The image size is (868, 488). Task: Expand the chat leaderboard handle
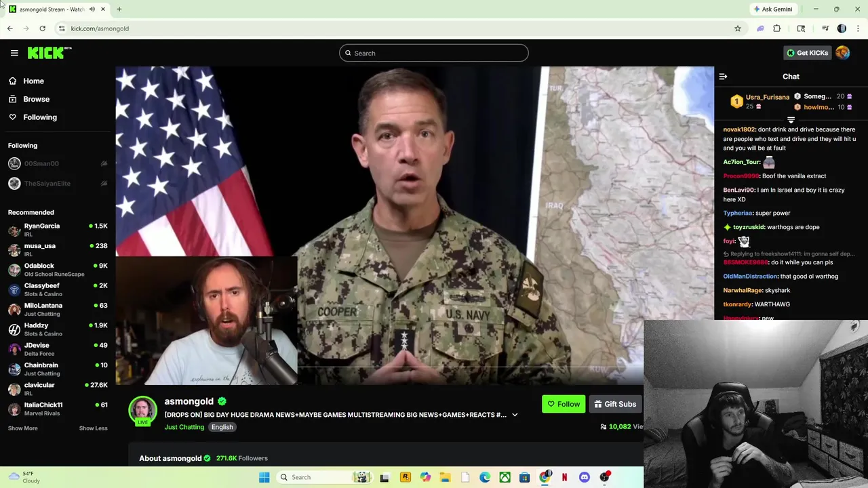pyautogui.click(x=791, y=120)
